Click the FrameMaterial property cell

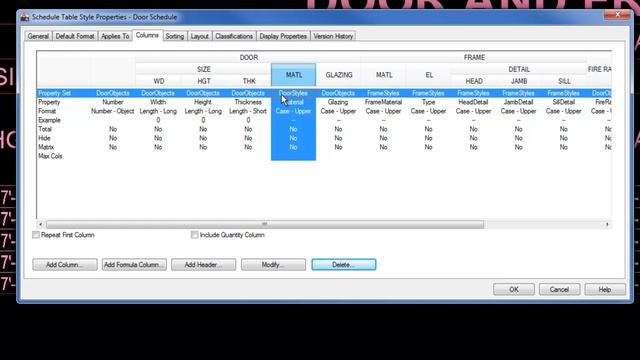383,102
